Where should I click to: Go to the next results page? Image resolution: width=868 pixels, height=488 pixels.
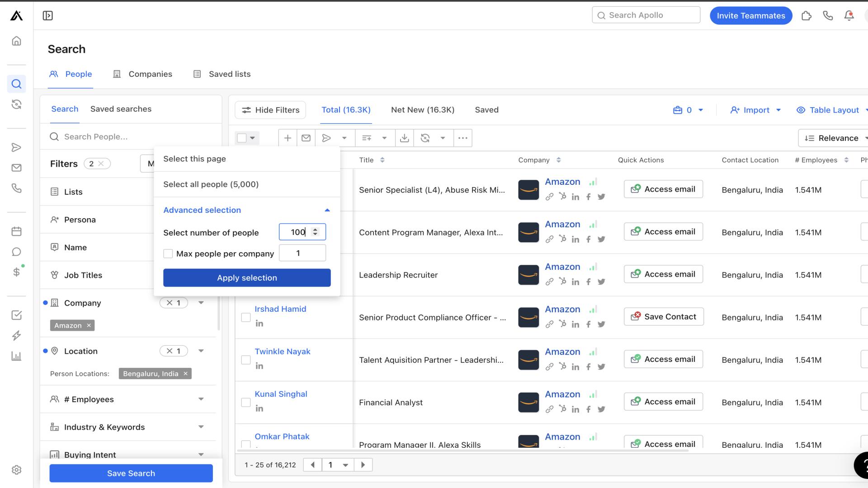pyautogui.click(x=363, y=465)
